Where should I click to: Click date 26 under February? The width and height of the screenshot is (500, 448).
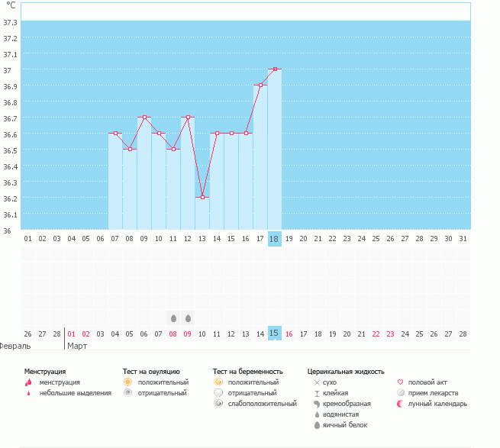tap(27, 334)
